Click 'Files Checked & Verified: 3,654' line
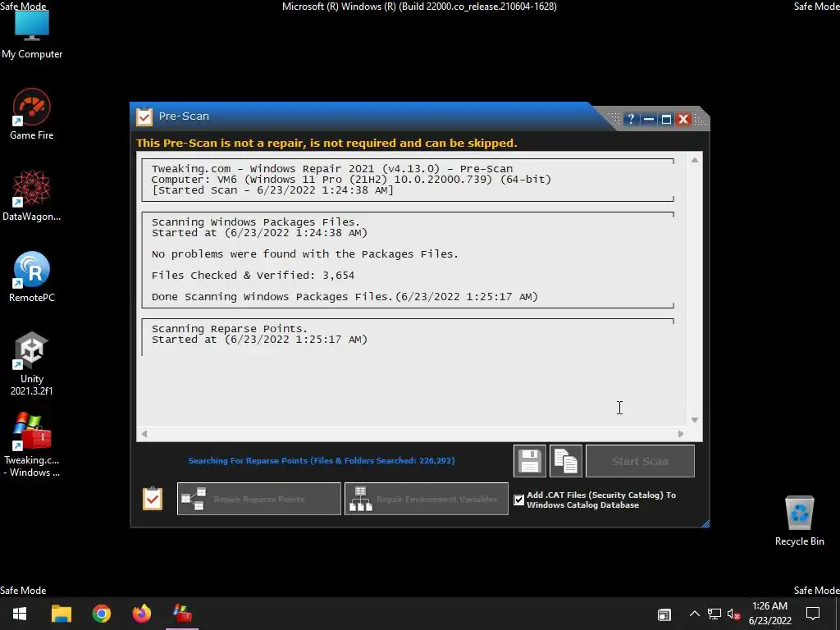Image resolution: width=840 pixels, height=630 pixels. [x=253, y=276]
